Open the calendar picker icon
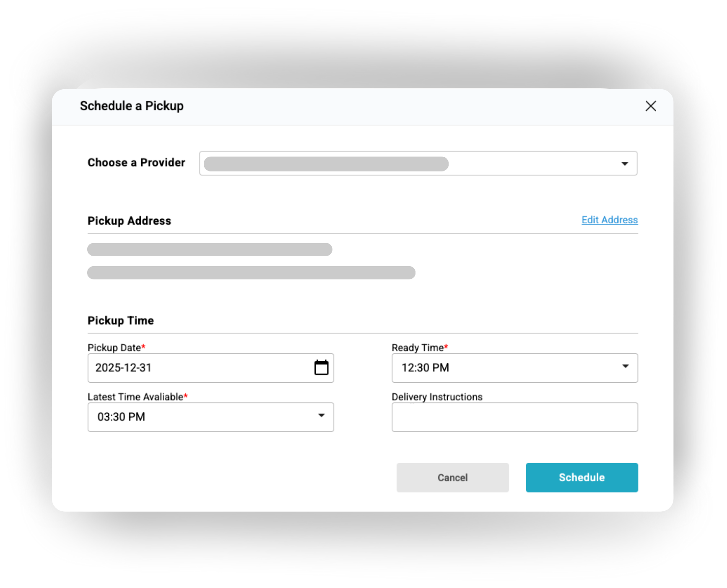Viewport: 727px width, 588px height. coord(321,368)
